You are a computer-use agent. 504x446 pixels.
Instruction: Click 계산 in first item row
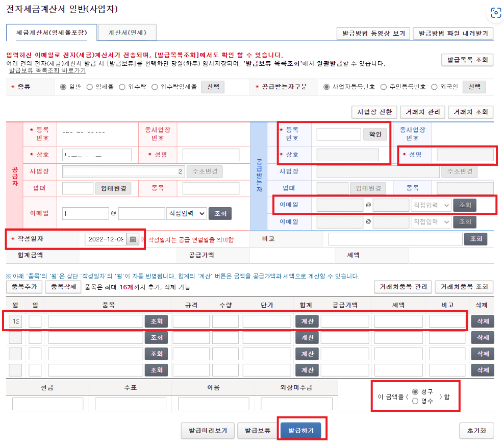click(307, 321)
